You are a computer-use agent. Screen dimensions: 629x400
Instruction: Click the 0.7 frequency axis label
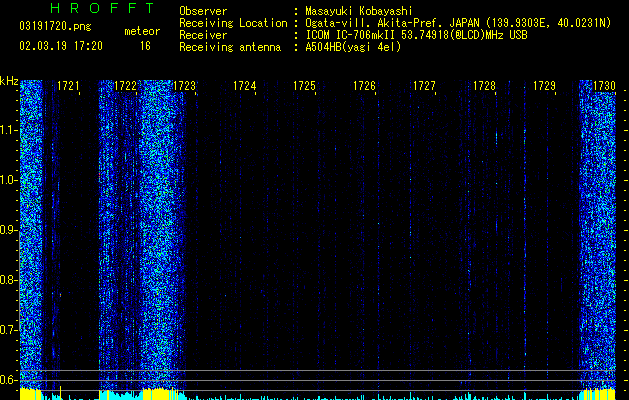(9, 330)
